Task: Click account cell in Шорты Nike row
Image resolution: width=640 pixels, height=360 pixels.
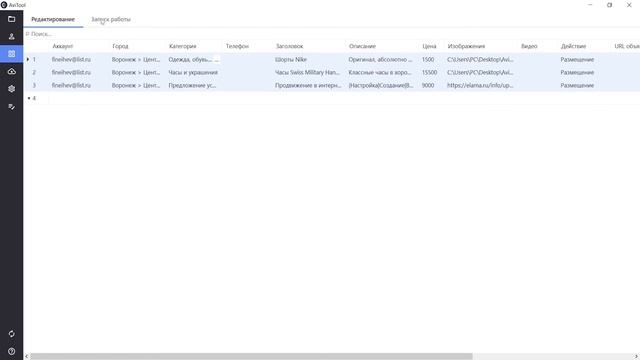Action: (71, 60)
